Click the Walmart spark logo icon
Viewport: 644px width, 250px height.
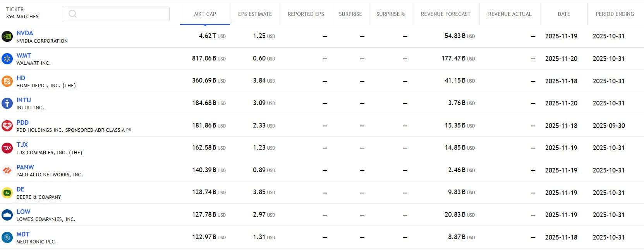(x=7, y=59)
